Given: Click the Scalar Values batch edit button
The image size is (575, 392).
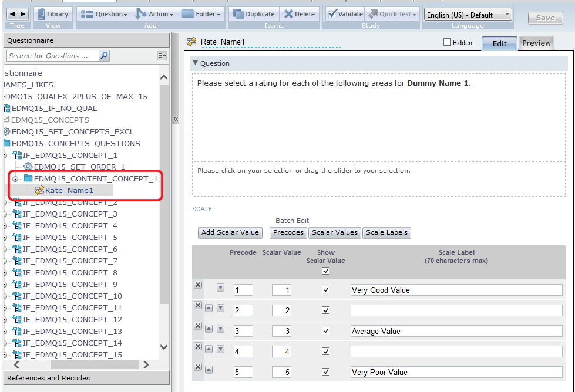Looking at the screenshot, I should tap(334, 232).
